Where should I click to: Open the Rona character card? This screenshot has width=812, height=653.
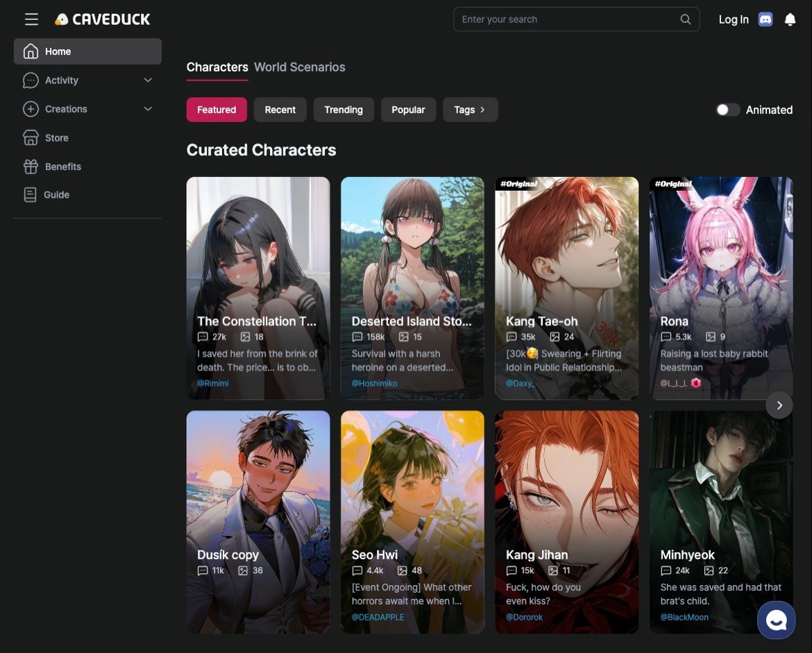pyautogui.click(x=720, y=288)
